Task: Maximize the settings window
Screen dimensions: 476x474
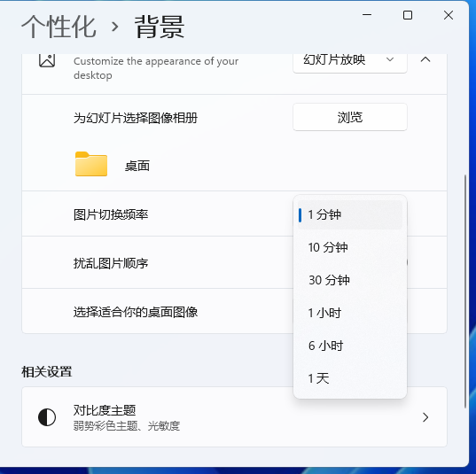Action: point(408,15)
